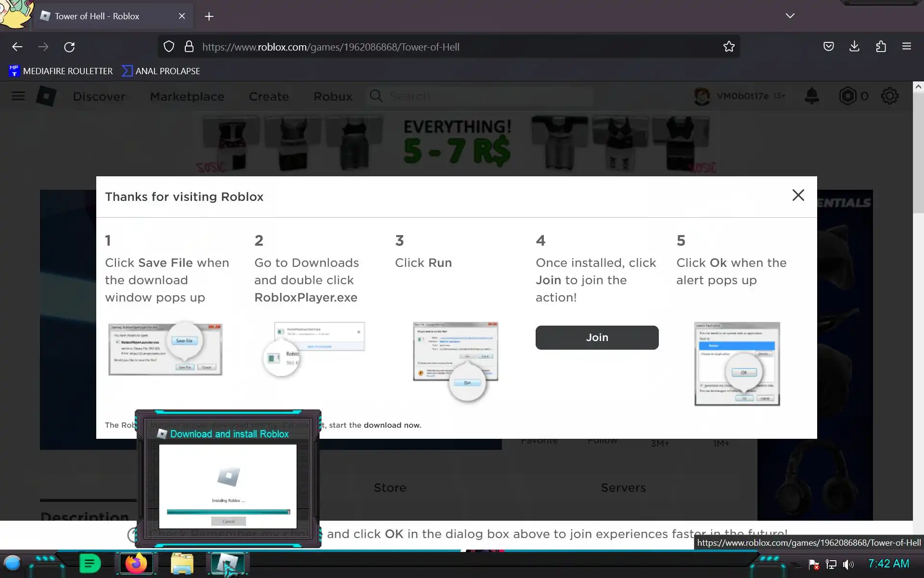
Task: Open Roblox settings gear
Action: [889, 96]
